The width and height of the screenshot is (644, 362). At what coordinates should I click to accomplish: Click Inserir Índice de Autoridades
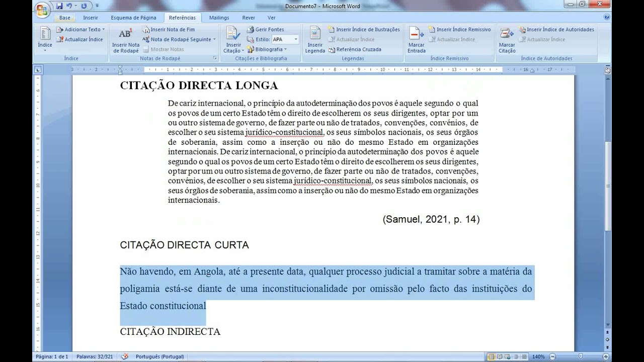tap(557, 30)
